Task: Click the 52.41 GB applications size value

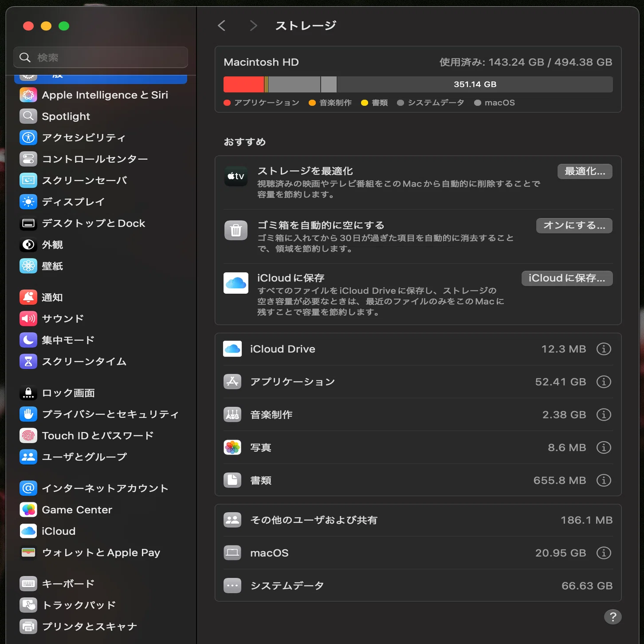Action: (x=561, y=382)
